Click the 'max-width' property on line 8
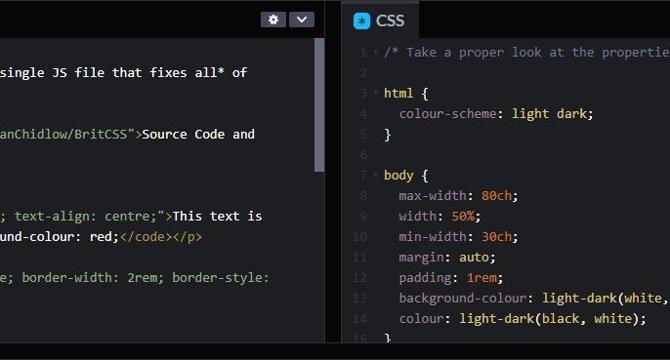Screen dimensions: 670x360 [432, 196]
